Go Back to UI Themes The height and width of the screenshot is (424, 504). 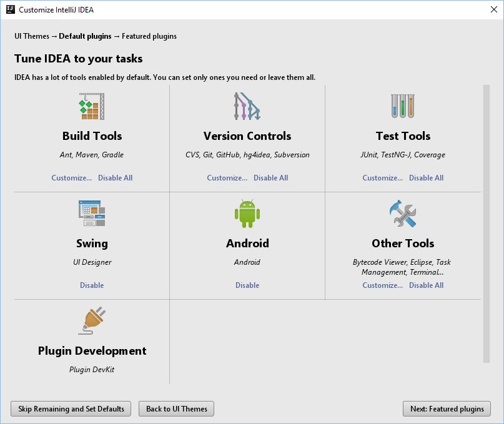177,409
